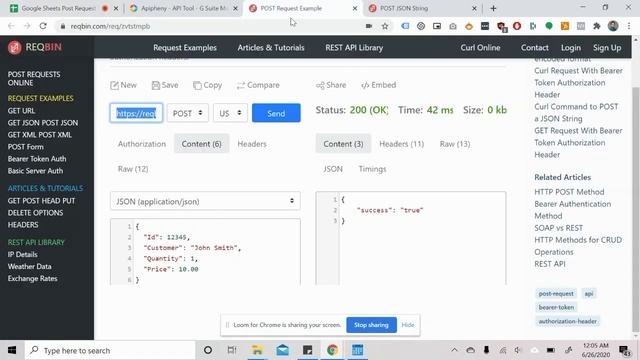Open Bearer Token Auth in the sidebar
The width and height of the screenshot is (640, 360).
click(37, 159)
